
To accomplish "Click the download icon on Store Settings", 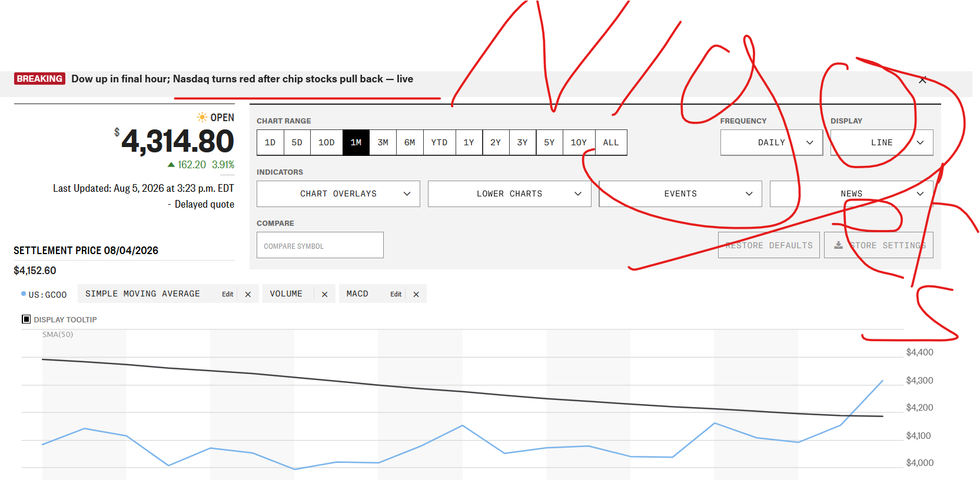I will [838, 245].
